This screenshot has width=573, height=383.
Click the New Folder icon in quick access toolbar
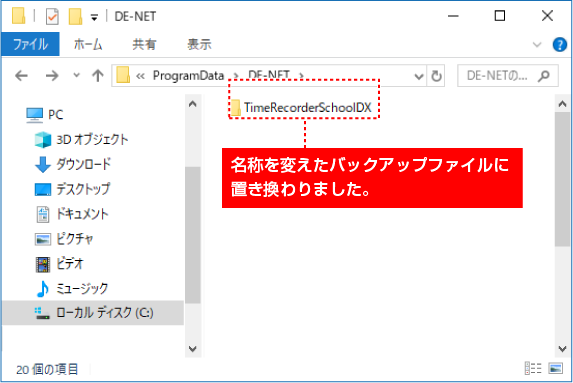click(x=75, y=16)
